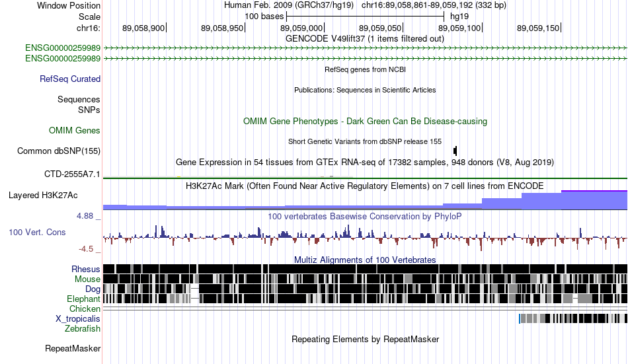Click 100 vertebrates Basewise Conservation title
The width and height of the screenshot is (628, 364).
click(x=364, y=217)
